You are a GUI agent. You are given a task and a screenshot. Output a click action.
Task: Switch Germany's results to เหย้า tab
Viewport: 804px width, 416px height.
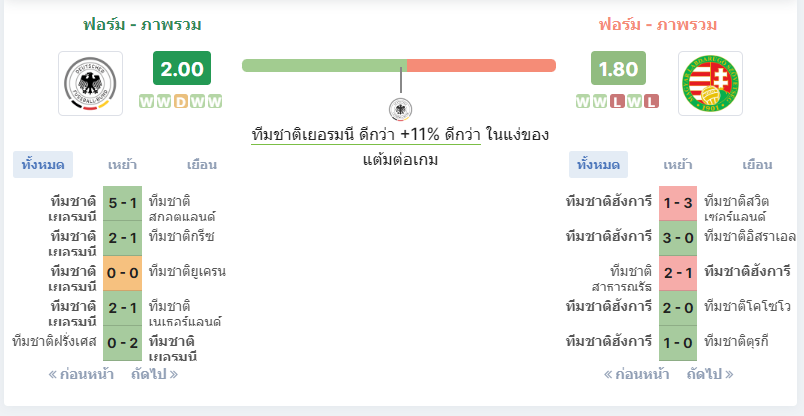[x=123, y=165]
